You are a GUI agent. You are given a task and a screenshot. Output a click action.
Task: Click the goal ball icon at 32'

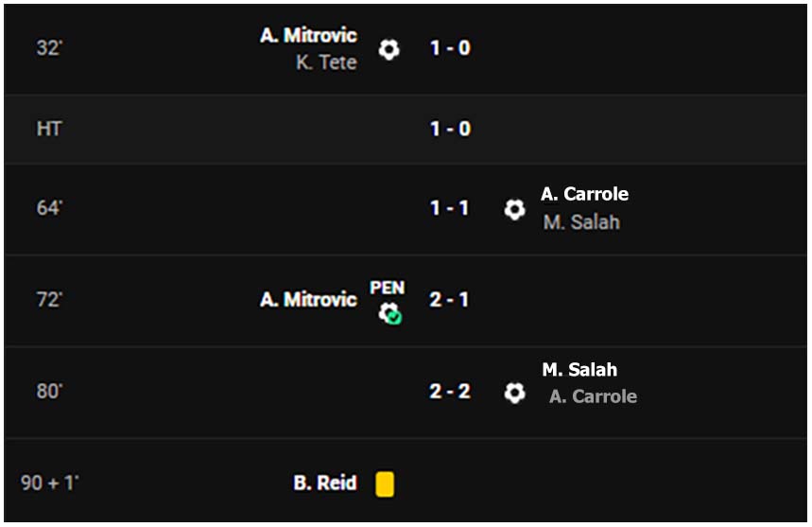[x=389, y=49]
